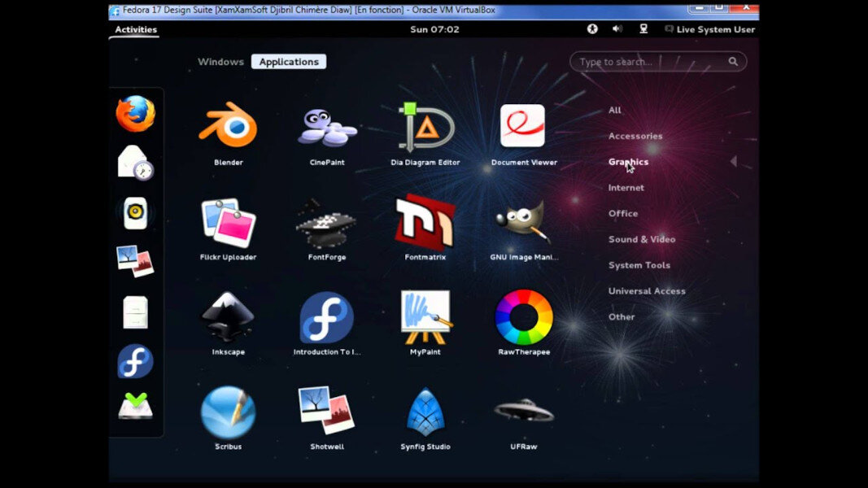
Task: Open the Live System User menu
Action: pyautogui.click(x=709, y=29)
